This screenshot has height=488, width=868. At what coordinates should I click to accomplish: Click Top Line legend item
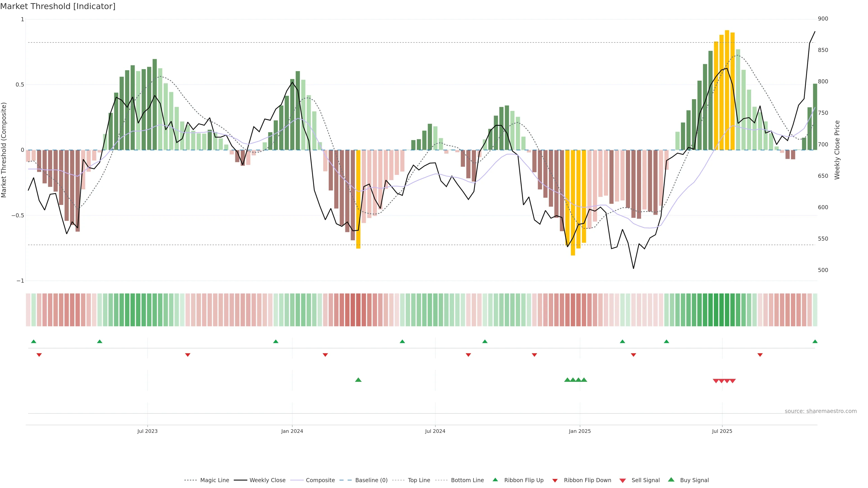419,480
